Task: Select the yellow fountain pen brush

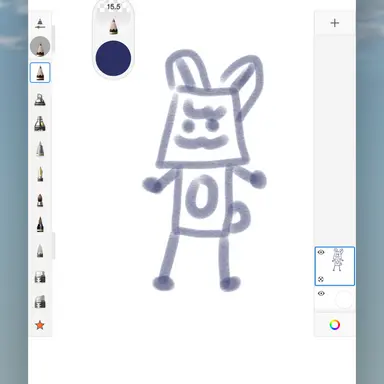Action: [x=40, y=174]
